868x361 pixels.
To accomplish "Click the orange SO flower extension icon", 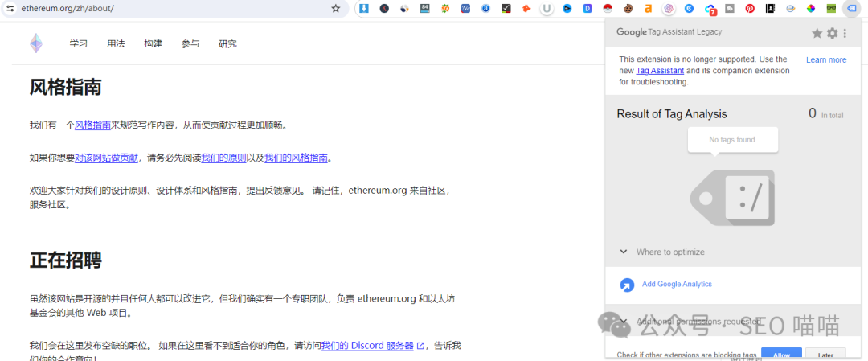I will [445, 8].
